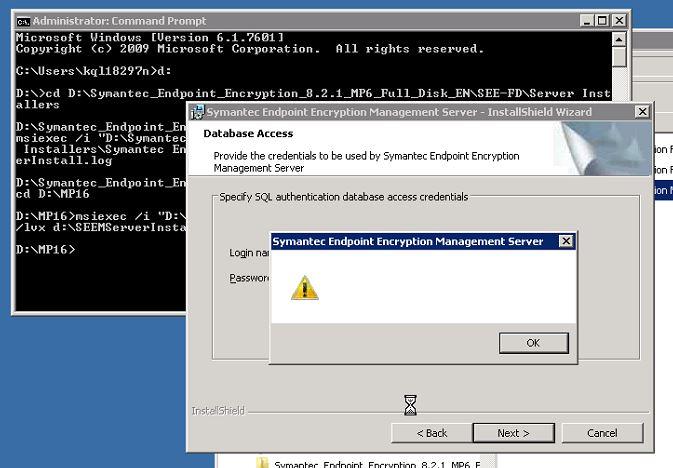Select the Symantec_Endpoint_Encryption_8.2.1_MP6 folder name

point(377,464)
